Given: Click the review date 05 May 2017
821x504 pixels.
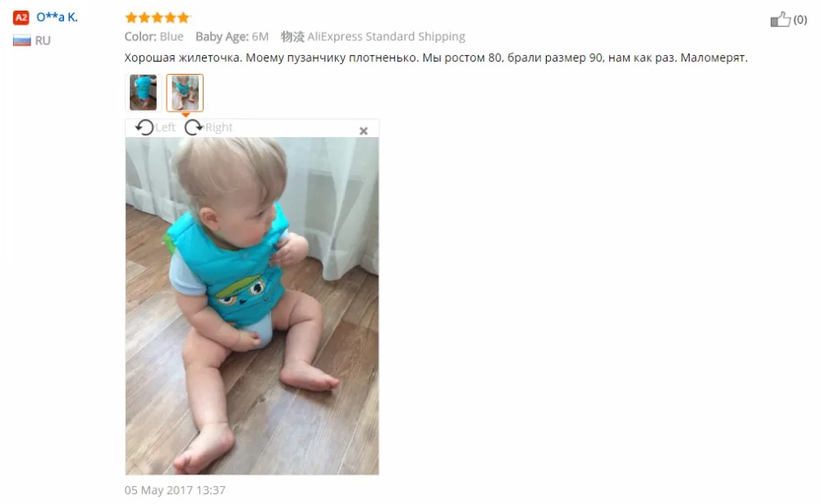Looking at the screenshot, I should click(175, 490).
